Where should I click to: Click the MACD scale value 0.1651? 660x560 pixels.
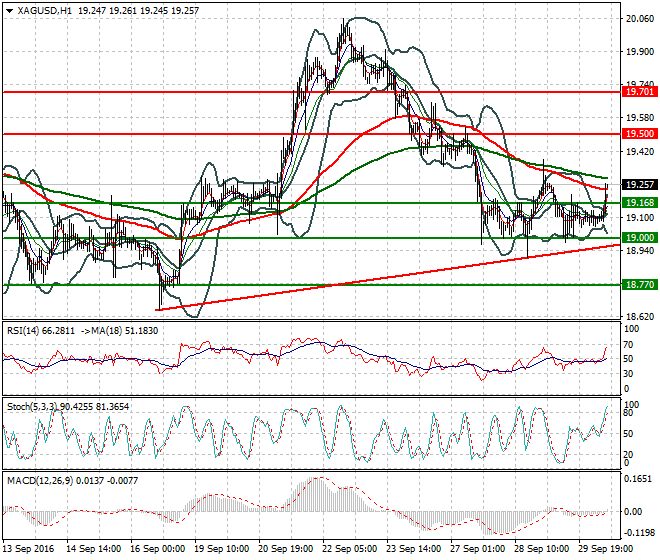[x=638, y=479]
